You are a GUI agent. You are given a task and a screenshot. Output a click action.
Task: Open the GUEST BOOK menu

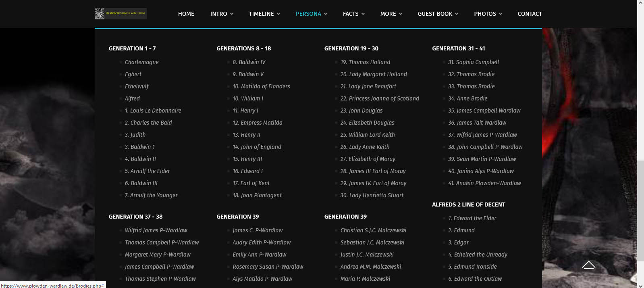coord(438,14)
